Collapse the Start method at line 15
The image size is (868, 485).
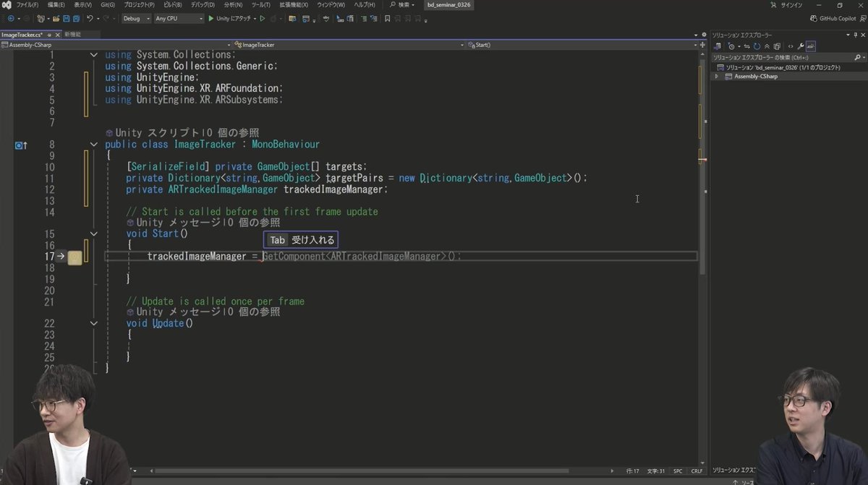pos(94,233)
